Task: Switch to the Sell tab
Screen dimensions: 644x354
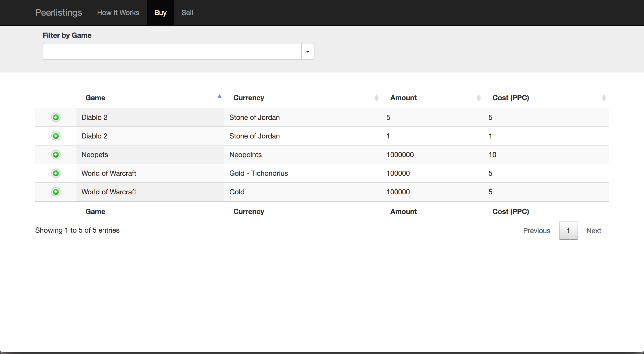Action: (x=187, y=13)
